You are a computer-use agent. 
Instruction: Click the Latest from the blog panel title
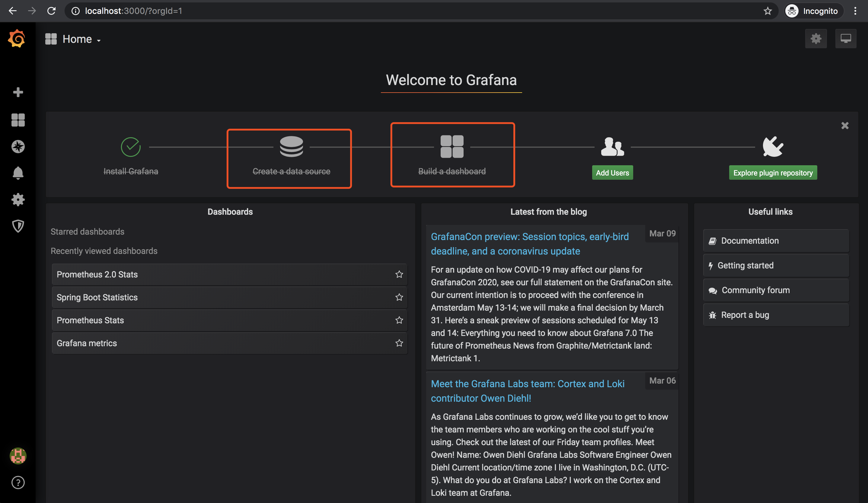[549, 212]
